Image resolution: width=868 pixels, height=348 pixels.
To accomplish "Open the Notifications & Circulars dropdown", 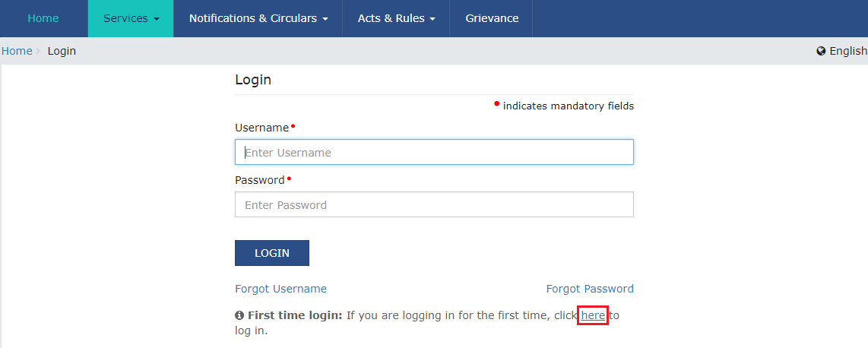I will (258, 18).
